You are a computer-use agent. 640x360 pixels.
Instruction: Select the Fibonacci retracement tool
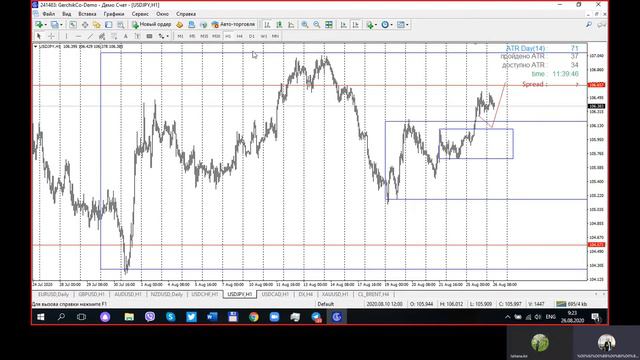point(114,36)
